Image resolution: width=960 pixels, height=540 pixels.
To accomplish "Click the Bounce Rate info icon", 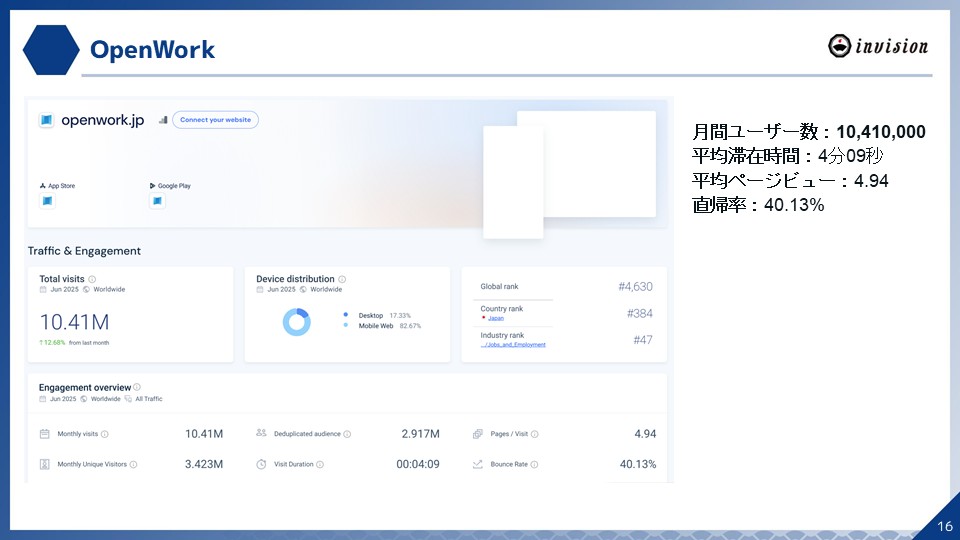I will point(534,465).
